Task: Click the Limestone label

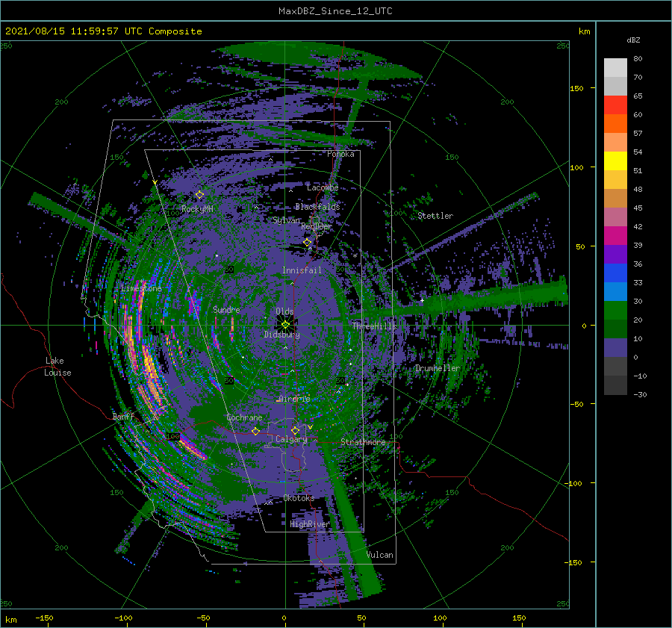Action: click(x=141, y=288)
